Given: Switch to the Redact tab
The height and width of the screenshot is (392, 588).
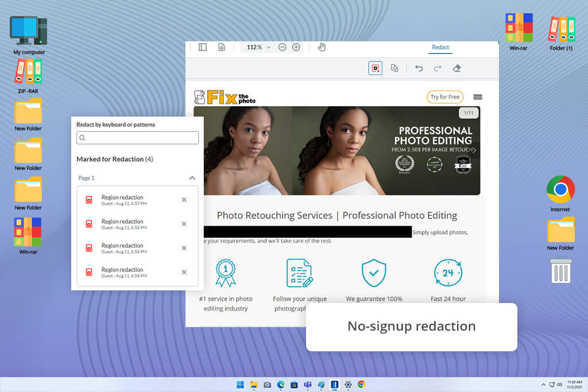Looking at the screenshot, I should click(440, 47).
